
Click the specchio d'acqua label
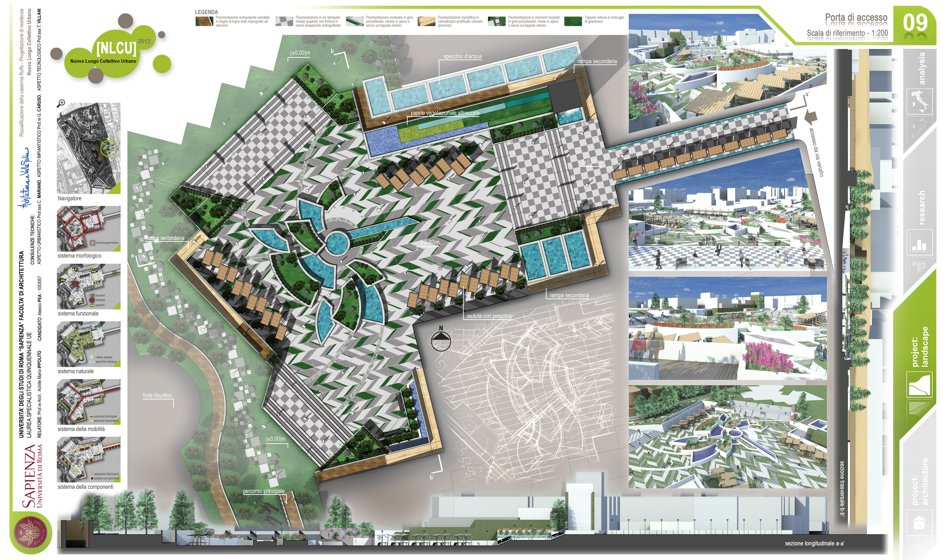coord(462,56)
